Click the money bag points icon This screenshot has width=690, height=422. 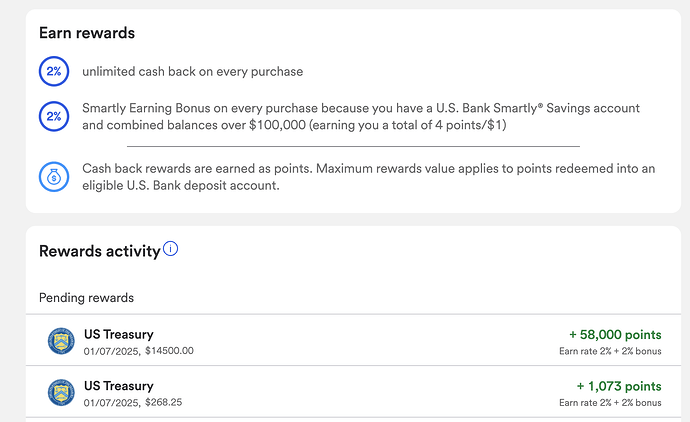[54, 177]
